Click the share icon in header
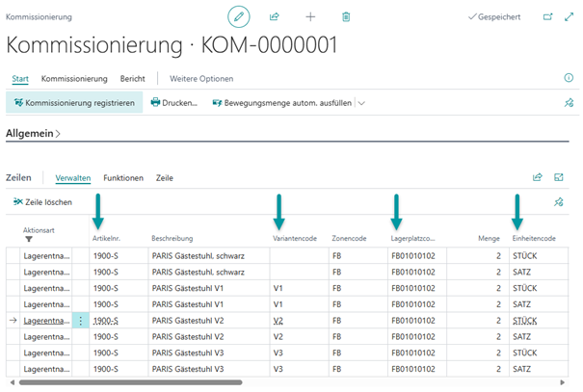The width and height of the screenshot is (583, 392). pyautogui.click(x=275, y=16)
